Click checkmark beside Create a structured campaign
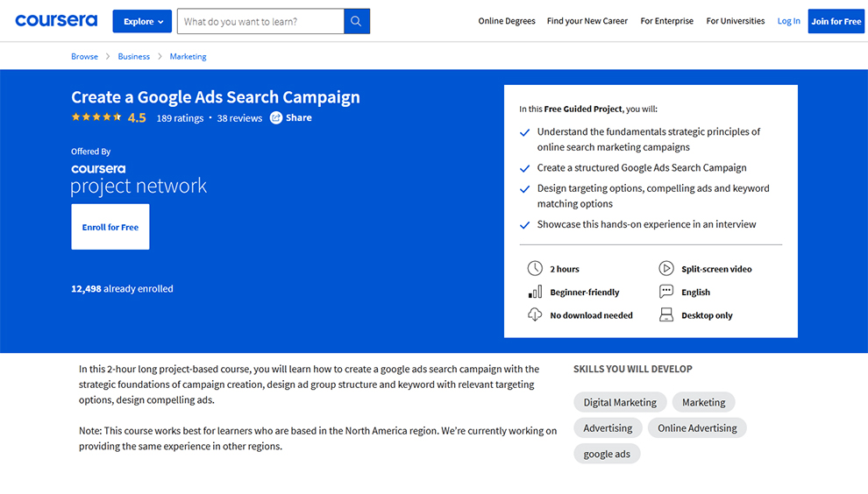The image size is (868, 494). (525, 168)
